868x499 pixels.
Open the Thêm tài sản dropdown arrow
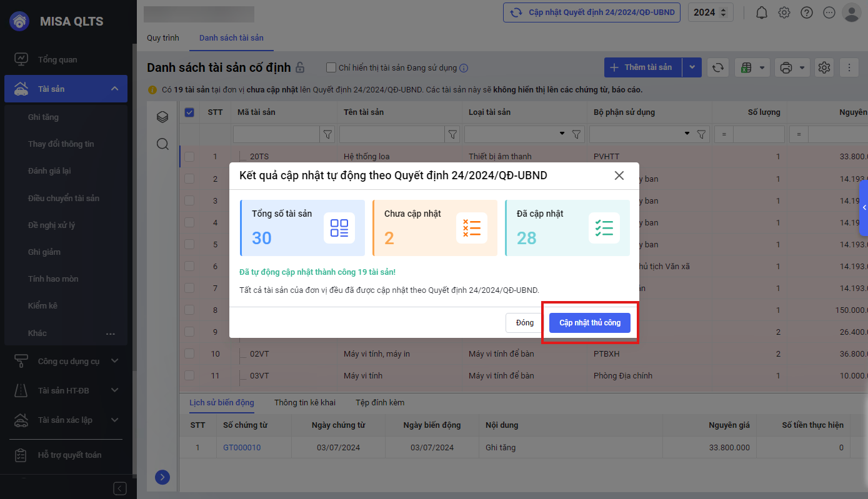click(692, 67)
